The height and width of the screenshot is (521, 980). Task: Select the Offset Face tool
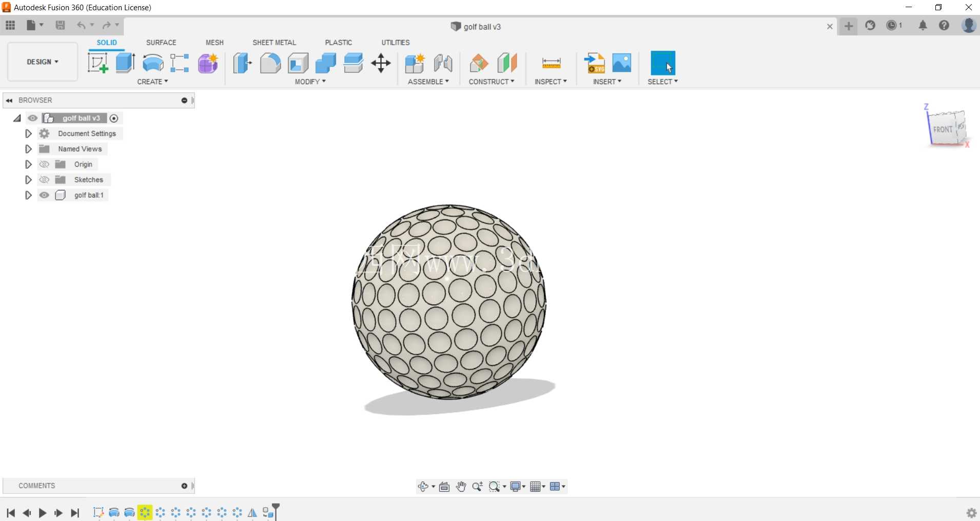(354, 63)
